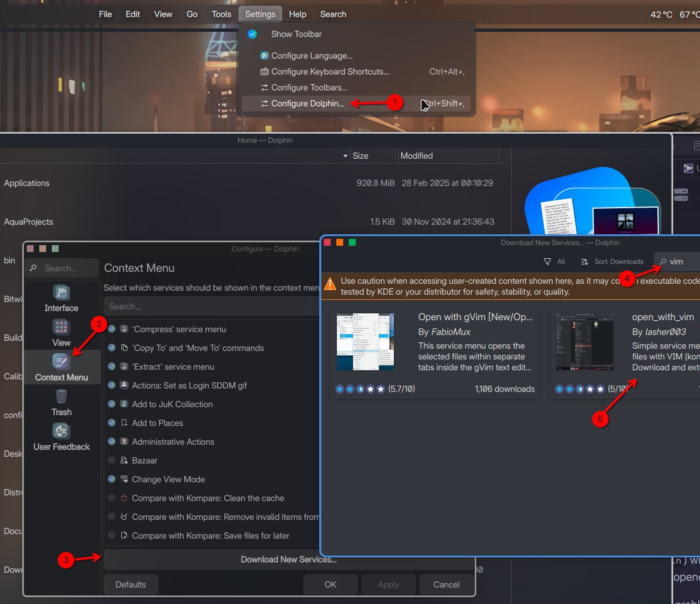Uncheck the 'Extract' service menu checkbox
The width and height of the screenshot is (700, 604).
(112, 366)
